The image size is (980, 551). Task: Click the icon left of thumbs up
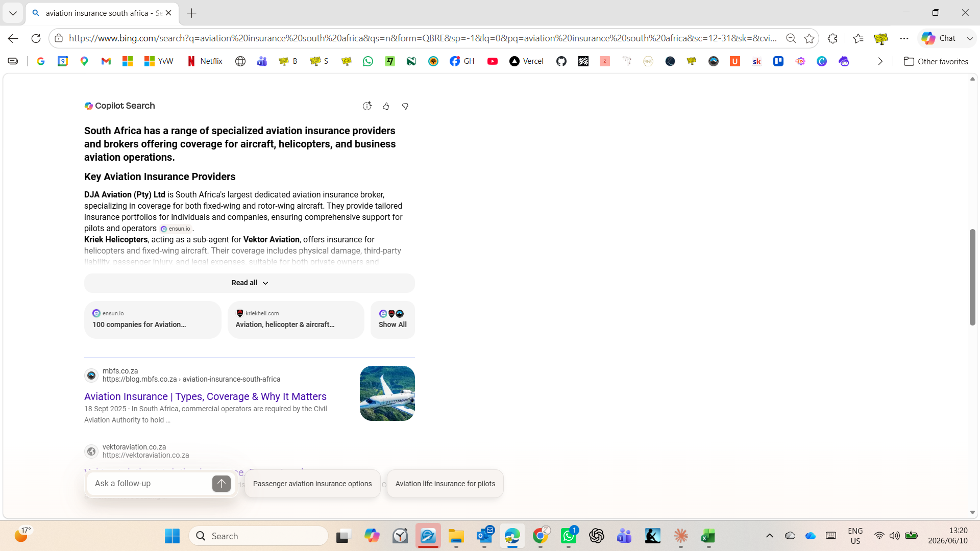coord(367,106)
